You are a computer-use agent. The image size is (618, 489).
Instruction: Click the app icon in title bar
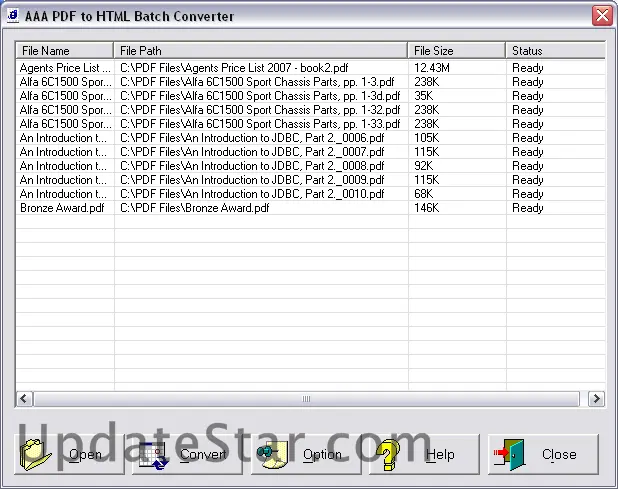[13, 16]
